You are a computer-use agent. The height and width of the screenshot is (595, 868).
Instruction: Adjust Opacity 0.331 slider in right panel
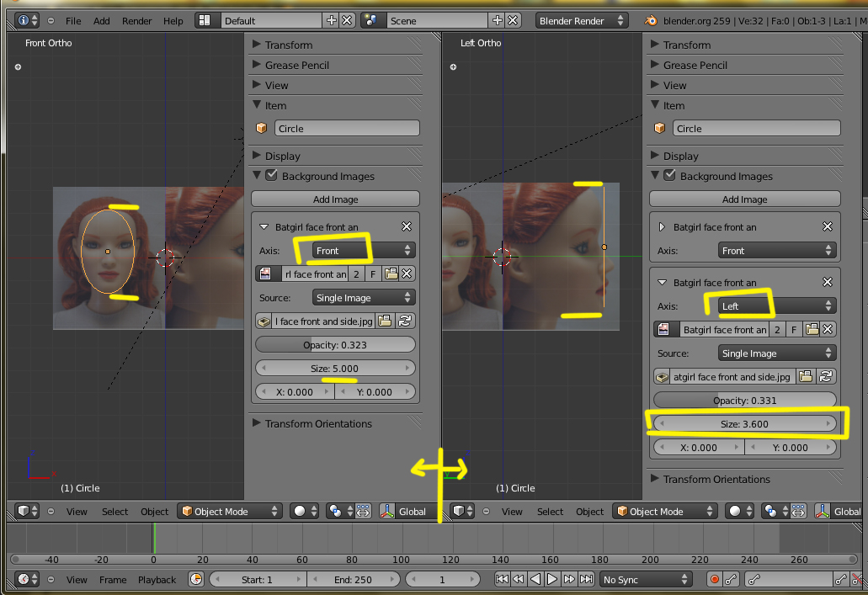[x=744, y=400]
